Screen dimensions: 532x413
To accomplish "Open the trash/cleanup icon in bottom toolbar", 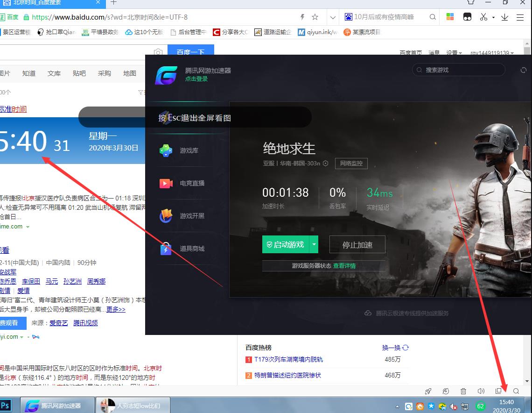I will (463, 391).
